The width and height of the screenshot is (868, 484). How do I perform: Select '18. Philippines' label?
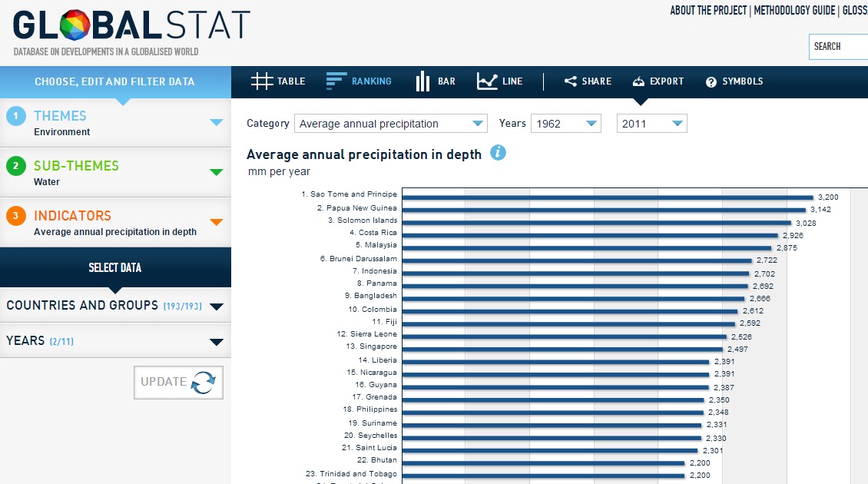369,409
